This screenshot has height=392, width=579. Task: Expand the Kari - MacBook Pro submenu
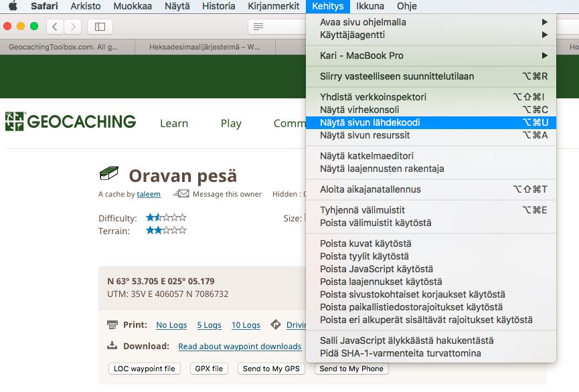431,56
